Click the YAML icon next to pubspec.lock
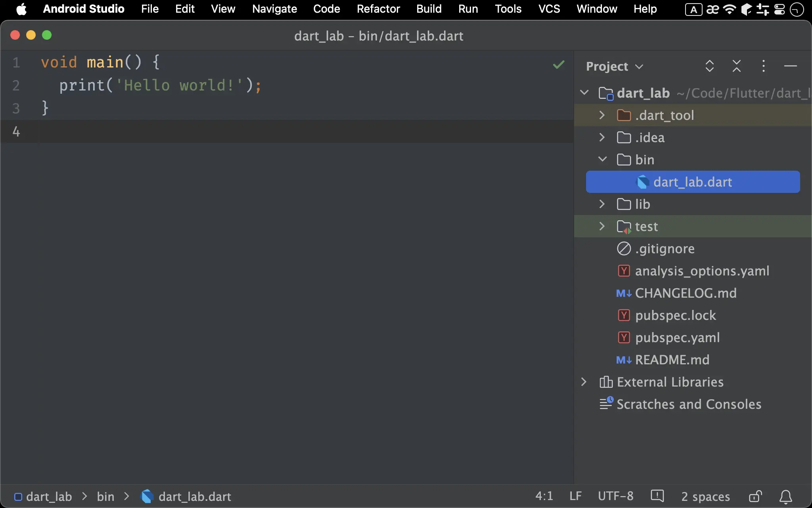Image resolution: width=812 pixels, height=508 pixels. 624,316
